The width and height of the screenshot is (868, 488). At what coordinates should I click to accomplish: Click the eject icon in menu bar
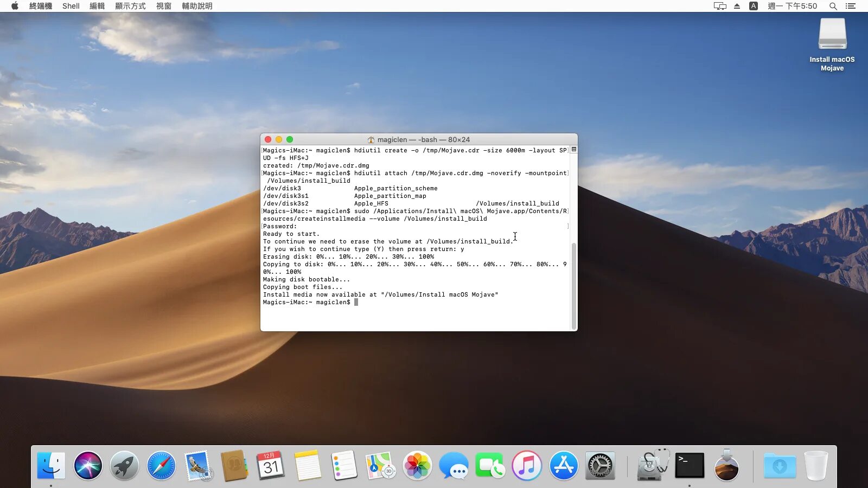tap(737, 6)
